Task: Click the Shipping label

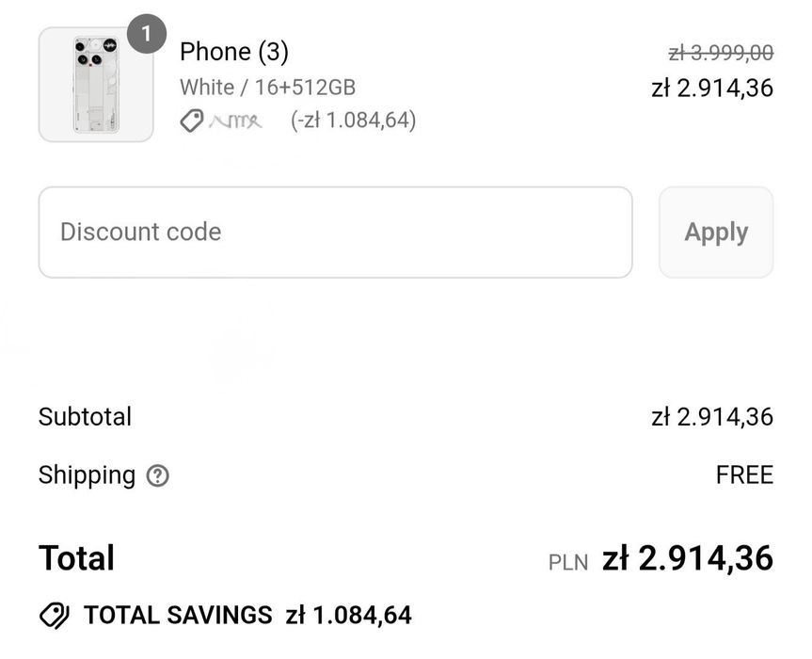Action: click(x=87, y=475)
